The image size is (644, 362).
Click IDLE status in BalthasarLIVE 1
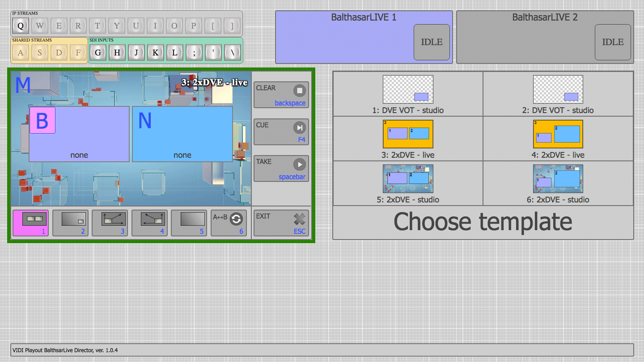(x=432, y=42)
